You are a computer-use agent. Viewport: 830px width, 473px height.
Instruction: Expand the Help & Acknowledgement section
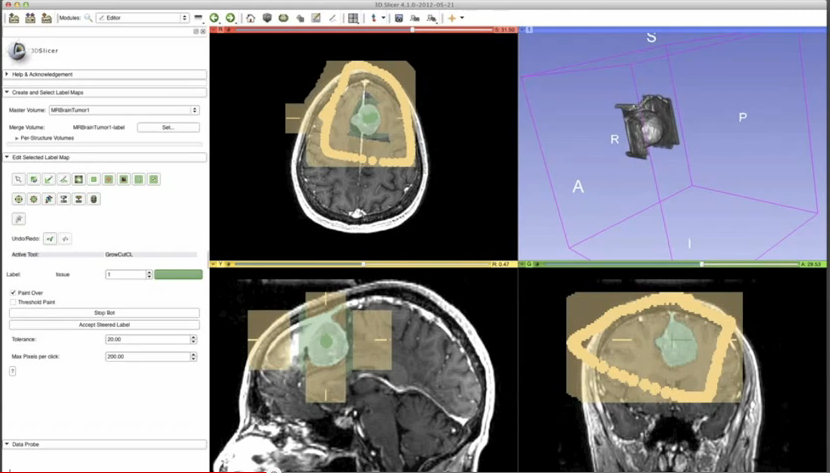point(9,74)
